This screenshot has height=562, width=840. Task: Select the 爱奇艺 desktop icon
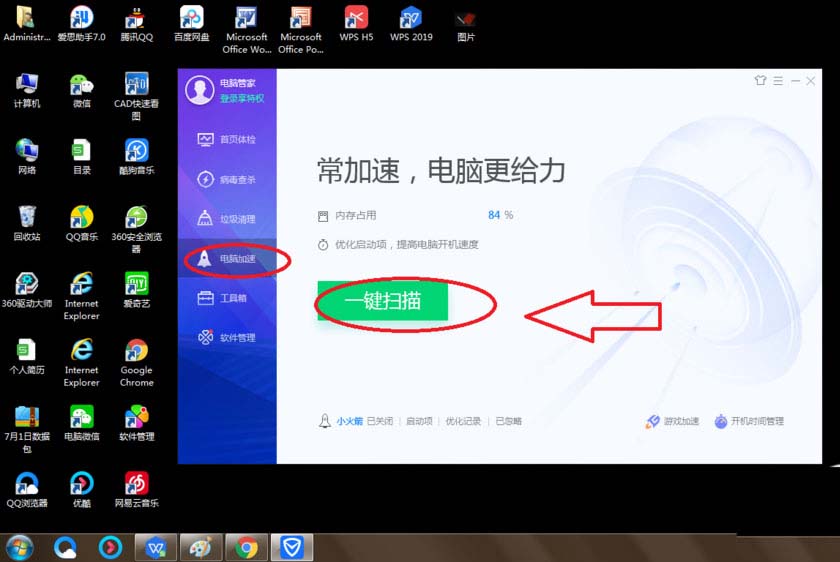click(136, 290)
